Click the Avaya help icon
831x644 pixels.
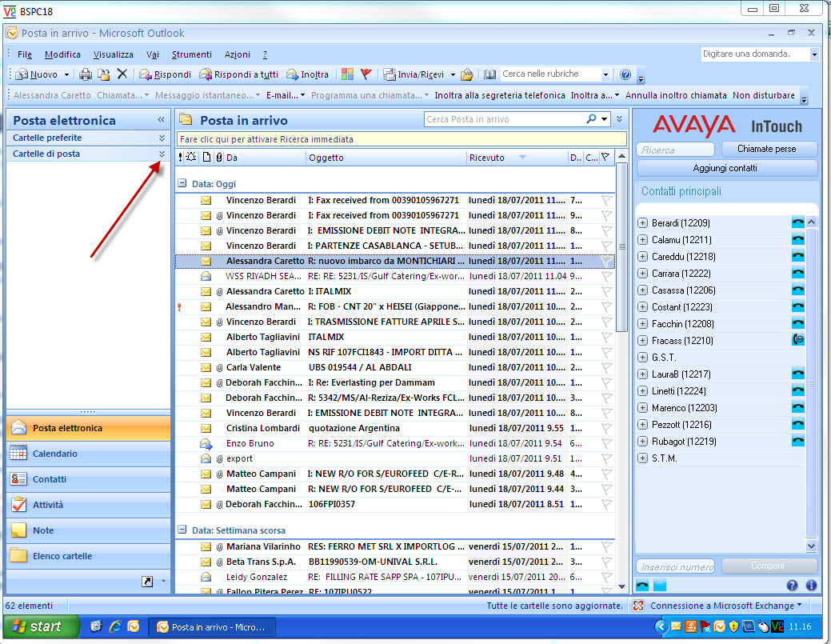coord(792,585)
